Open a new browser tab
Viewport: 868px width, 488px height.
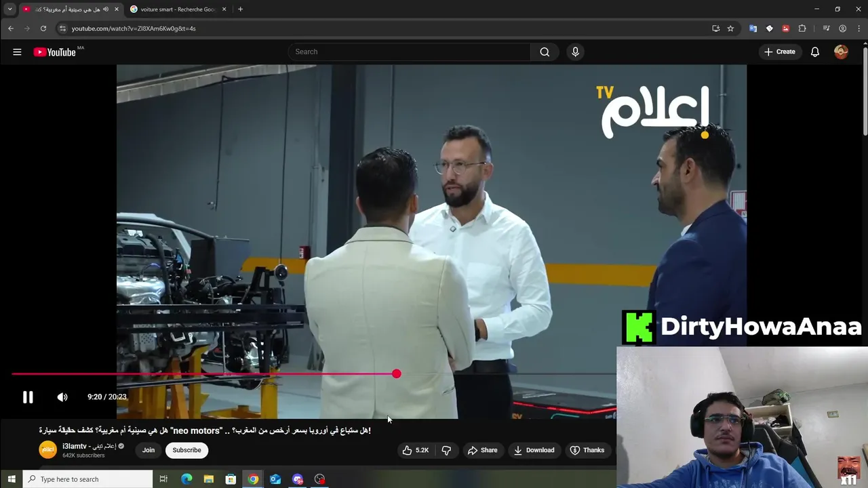[x=240, y=9]
